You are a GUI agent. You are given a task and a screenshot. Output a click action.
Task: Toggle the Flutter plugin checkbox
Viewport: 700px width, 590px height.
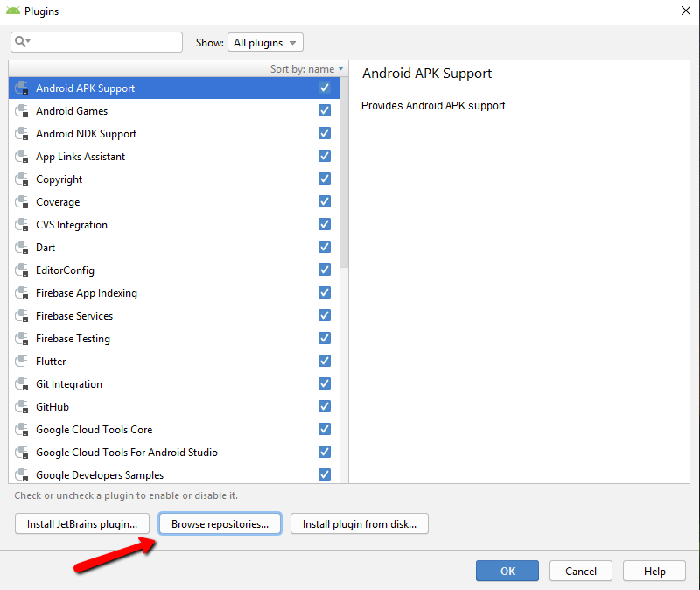[325, 361]
